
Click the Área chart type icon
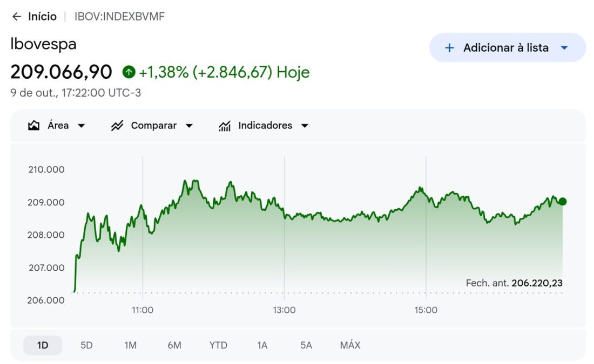[x=33, y=126]
